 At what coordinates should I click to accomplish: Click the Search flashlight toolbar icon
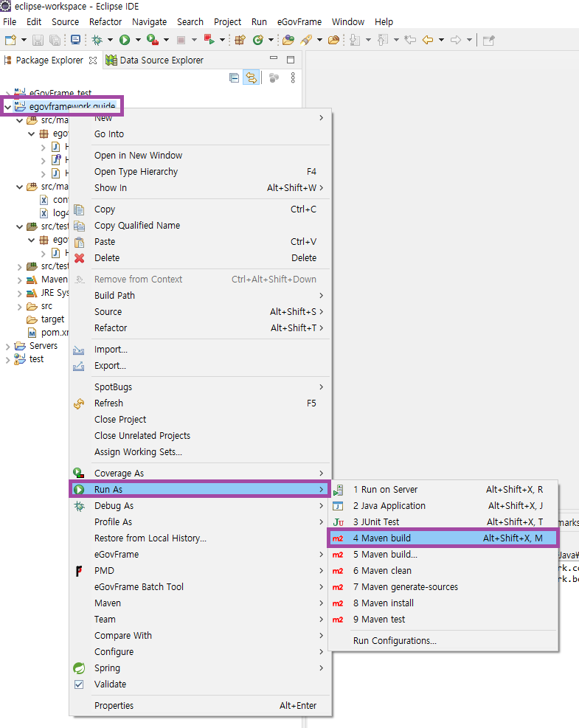[x=306, y=40]
